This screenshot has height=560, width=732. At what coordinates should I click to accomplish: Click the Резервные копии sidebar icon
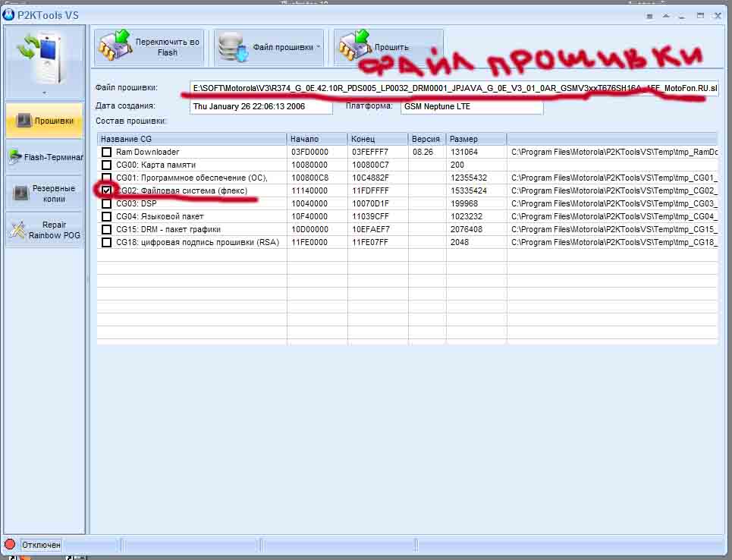click(x=21, y=193)
